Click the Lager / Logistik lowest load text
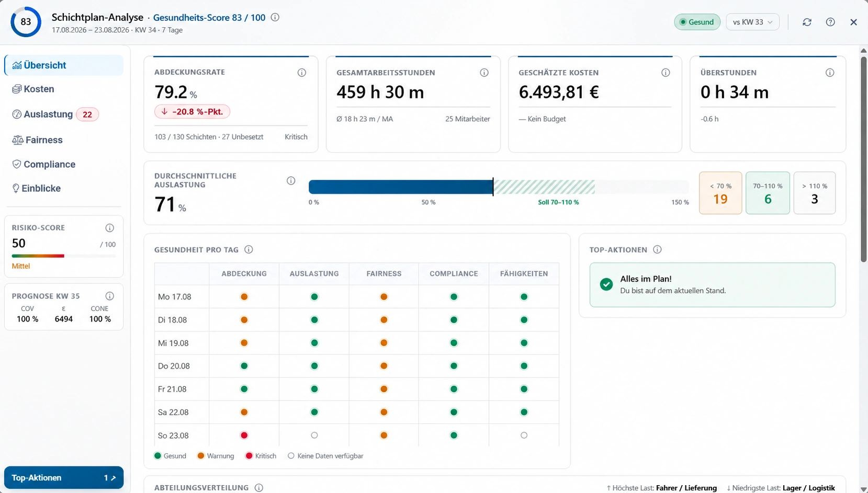Viewport: 868px width, 493px height. pyautogui.click(x=809, y=488)
